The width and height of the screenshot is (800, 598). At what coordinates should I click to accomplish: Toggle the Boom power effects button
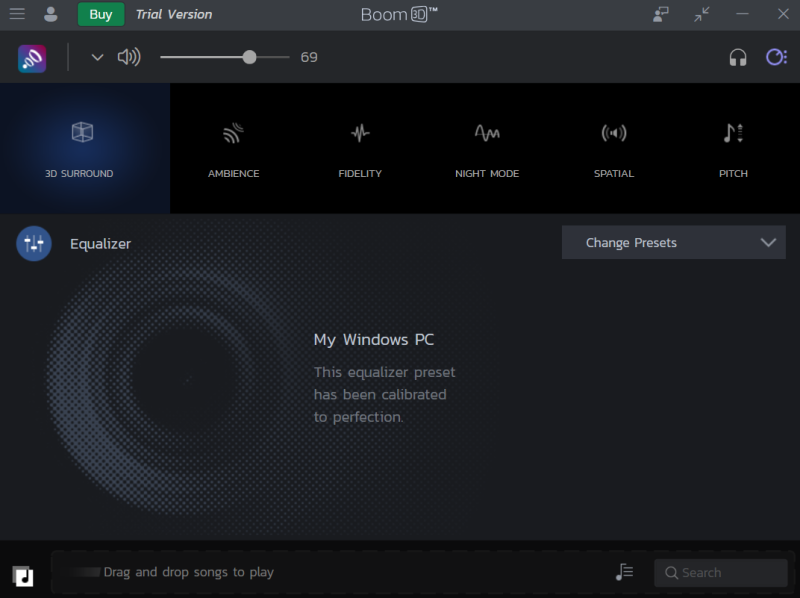tap(777, 57)
